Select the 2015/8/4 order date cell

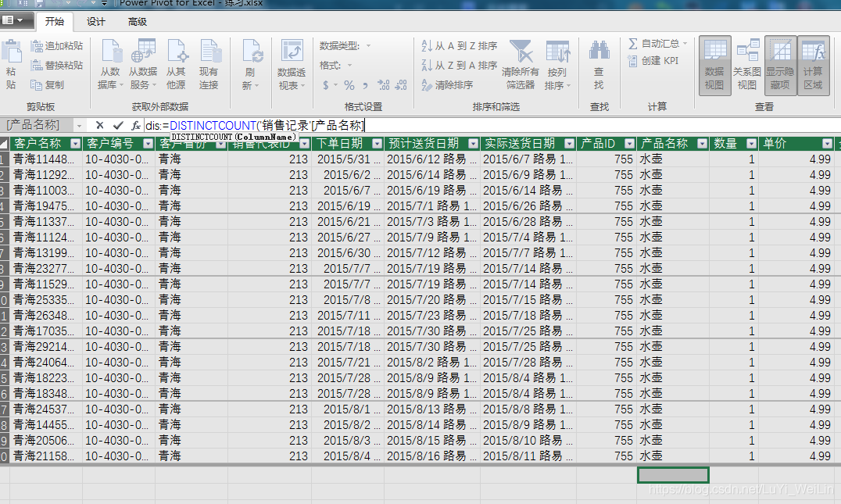click(348, 456)
